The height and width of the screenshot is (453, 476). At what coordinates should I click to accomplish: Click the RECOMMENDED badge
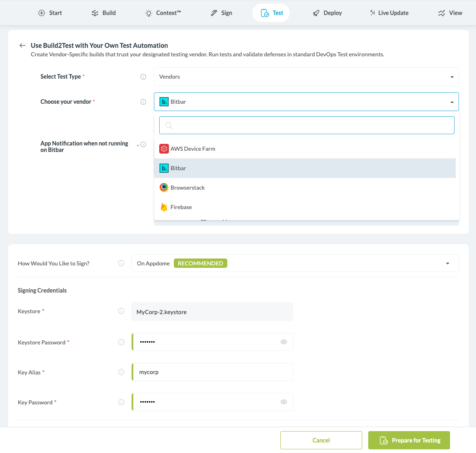pos(201,263)
